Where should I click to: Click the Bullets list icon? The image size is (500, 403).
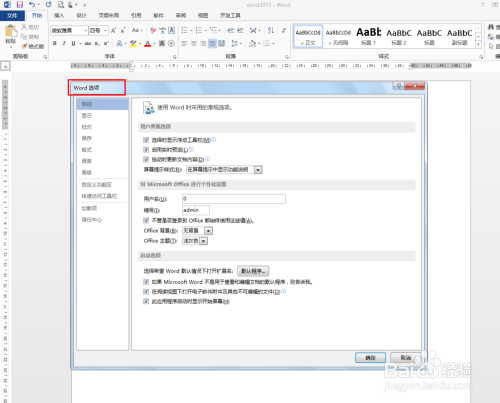tap(184, 30)
